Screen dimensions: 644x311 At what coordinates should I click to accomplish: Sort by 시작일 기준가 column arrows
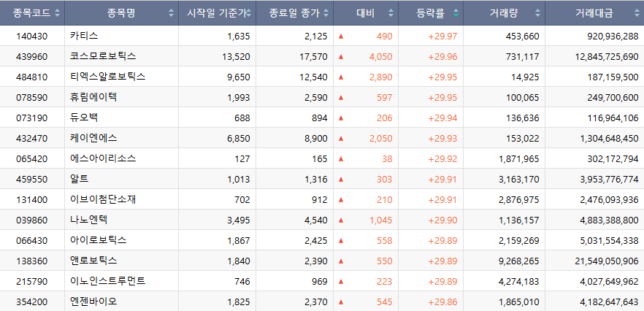coord(249,13)
